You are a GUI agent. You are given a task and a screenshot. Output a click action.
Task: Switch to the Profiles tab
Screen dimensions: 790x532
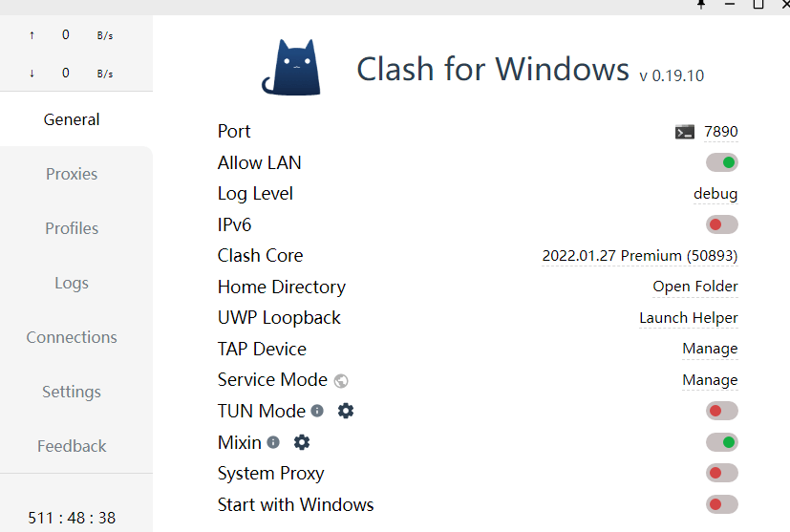pyautogui.click(x=72, y=228)
